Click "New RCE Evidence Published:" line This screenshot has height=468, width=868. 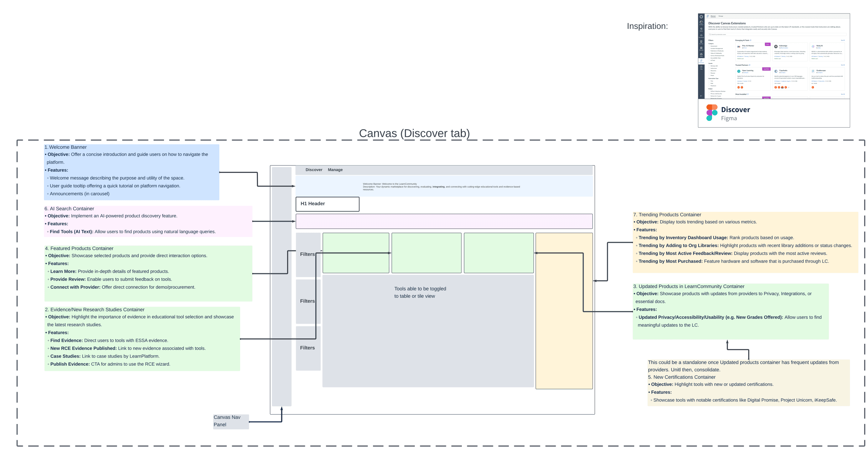(x=127, y=348)
